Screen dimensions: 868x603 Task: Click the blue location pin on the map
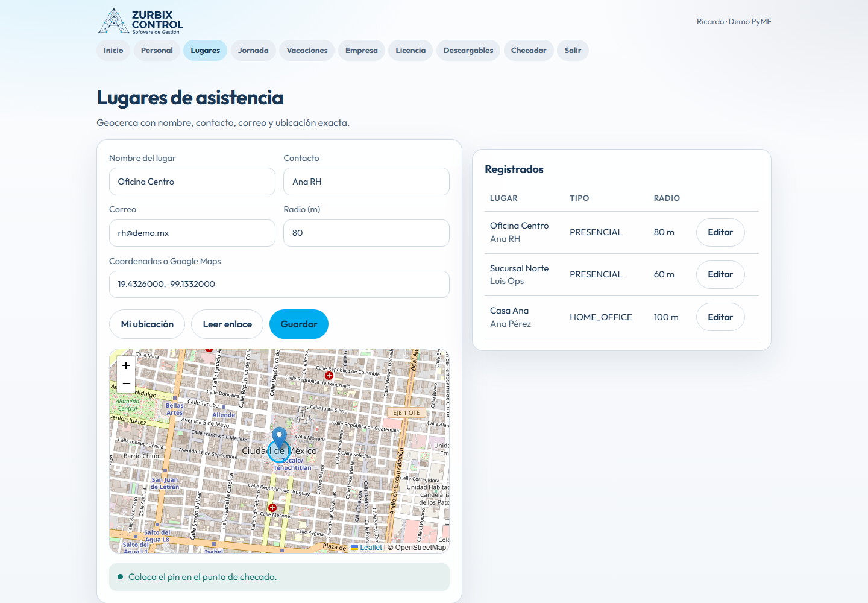[279, 438]
